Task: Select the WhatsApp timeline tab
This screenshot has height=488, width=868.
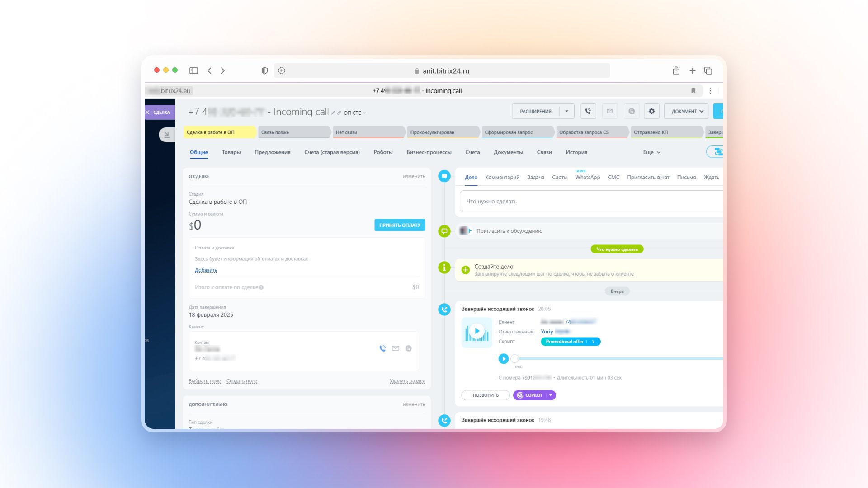Action: click(x=587, y=178)
